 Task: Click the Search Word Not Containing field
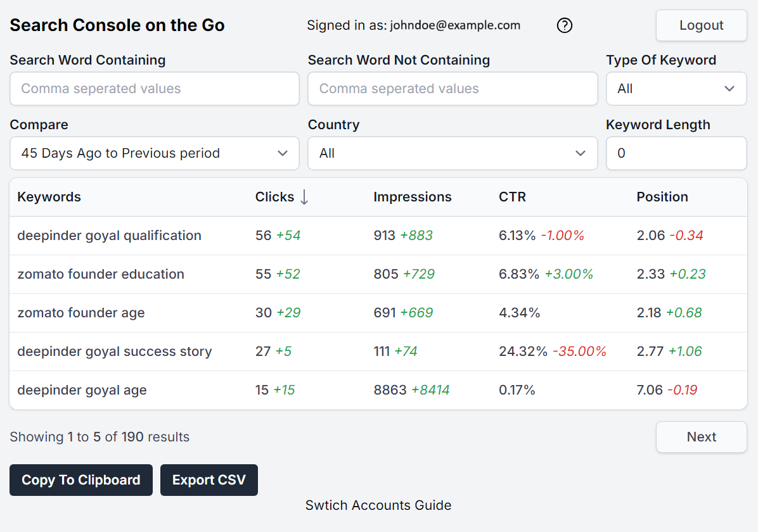point(452,89)
